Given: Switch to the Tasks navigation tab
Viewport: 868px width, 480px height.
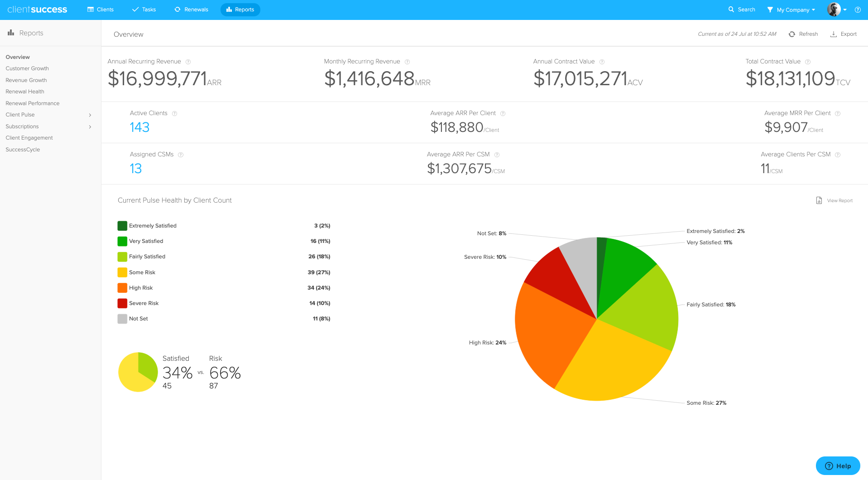Looking at the screenshot, I should [x=144, y=9].
